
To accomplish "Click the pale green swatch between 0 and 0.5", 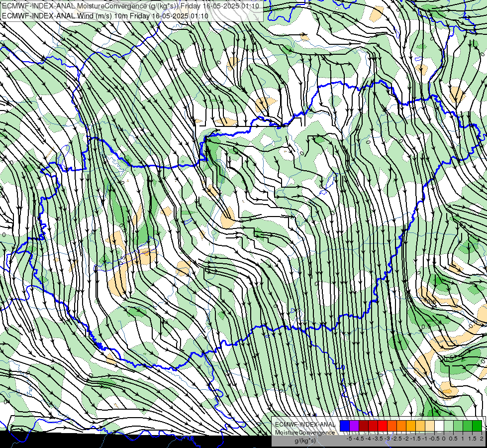I will [x=449, y=426].
